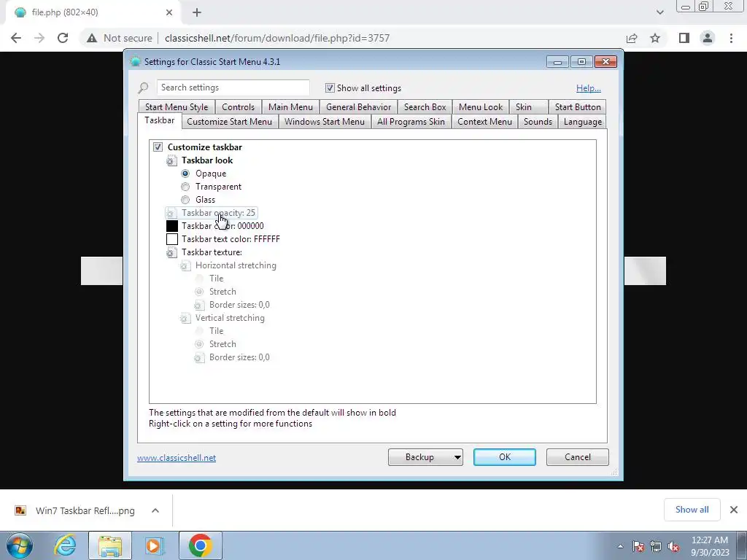Open the Main Menu tab
Screen dimensions: 747x560
[290, 107]
